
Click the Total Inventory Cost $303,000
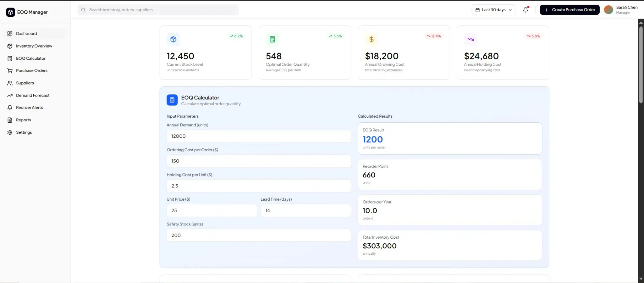[380, 246]
